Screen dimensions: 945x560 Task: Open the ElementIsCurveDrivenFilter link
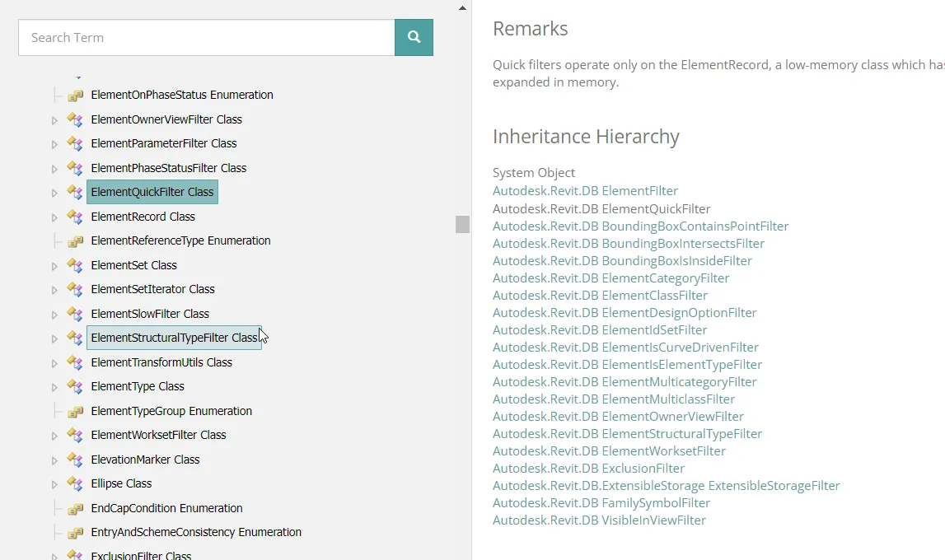pos(625,348)
